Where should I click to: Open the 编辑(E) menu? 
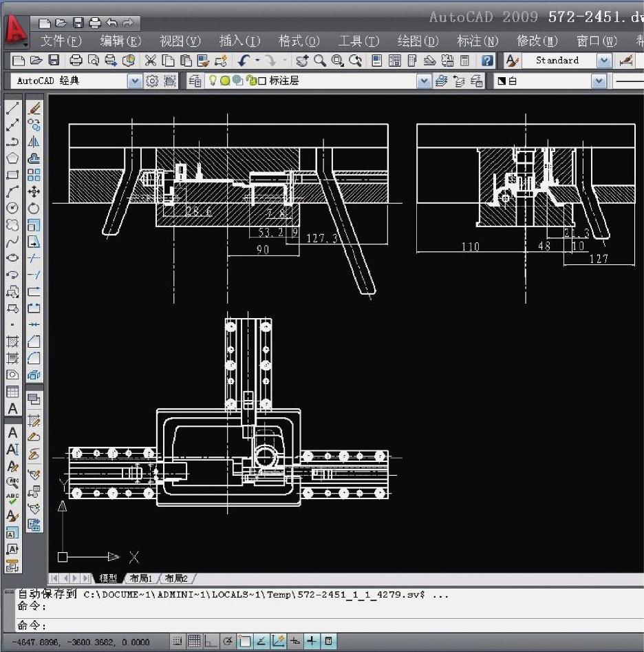(120, 41)
